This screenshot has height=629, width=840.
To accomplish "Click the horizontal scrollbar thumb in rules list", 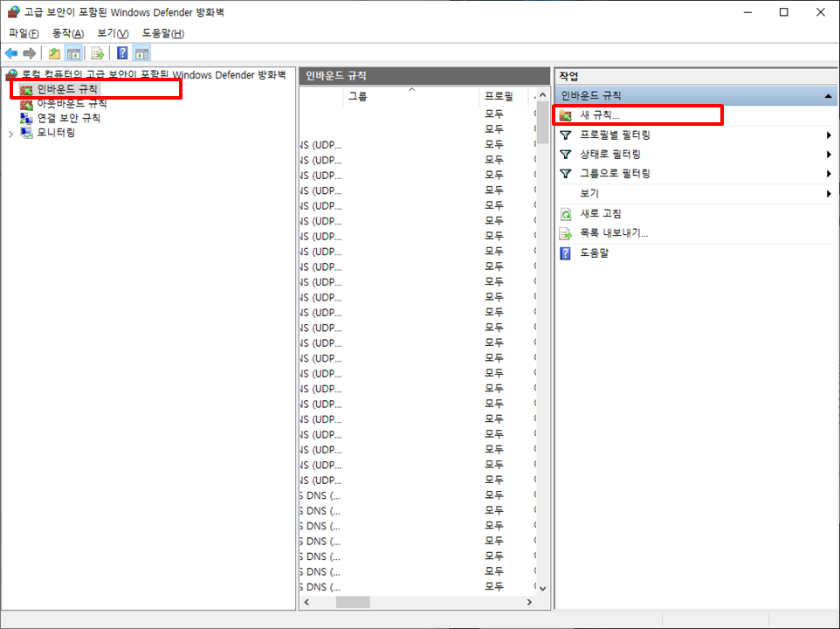I will tap(353, 602).
